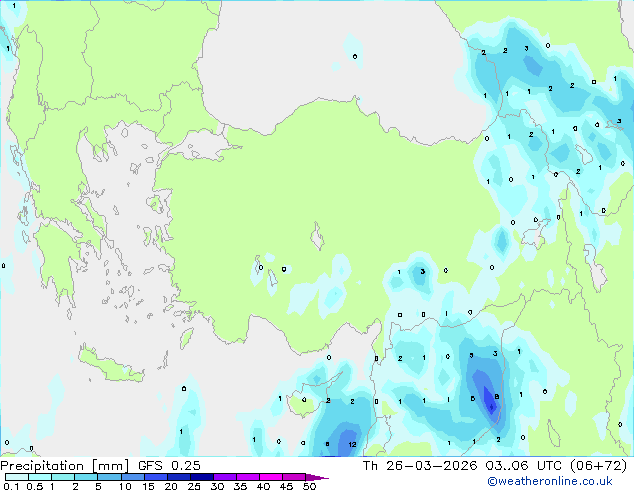Click the legend label '25'
The height and width of the screenshot is (490, 634).
tap(194, 486)
